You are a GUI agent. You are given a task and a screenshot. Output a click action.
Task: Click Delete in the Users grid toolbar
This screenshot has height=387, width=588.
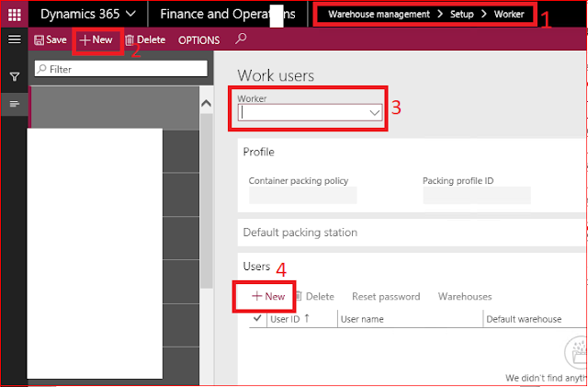click(314, 297)
